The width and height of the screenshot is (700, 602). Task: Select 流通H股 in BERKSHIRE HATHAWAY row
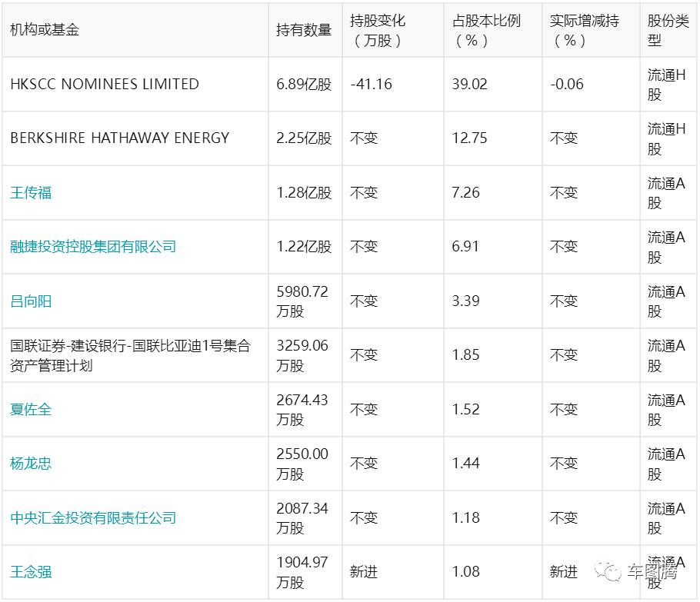click(x=666, y=138)
